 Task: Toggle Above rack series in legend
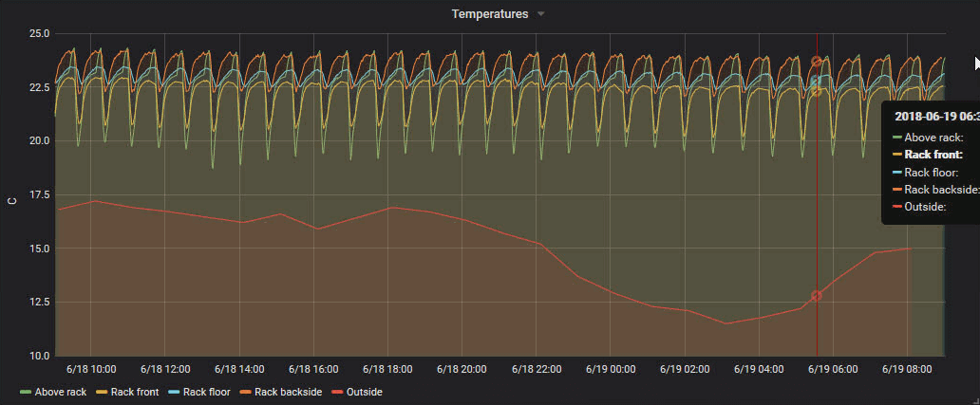(x=60, y=392)
